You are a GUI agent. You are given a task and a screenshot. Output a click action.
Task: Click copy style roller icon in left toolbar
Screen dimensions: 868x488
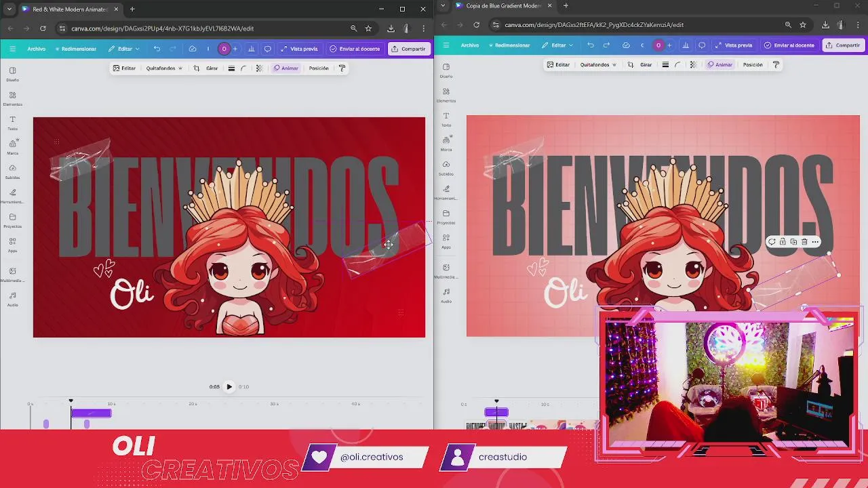point(342,68)
